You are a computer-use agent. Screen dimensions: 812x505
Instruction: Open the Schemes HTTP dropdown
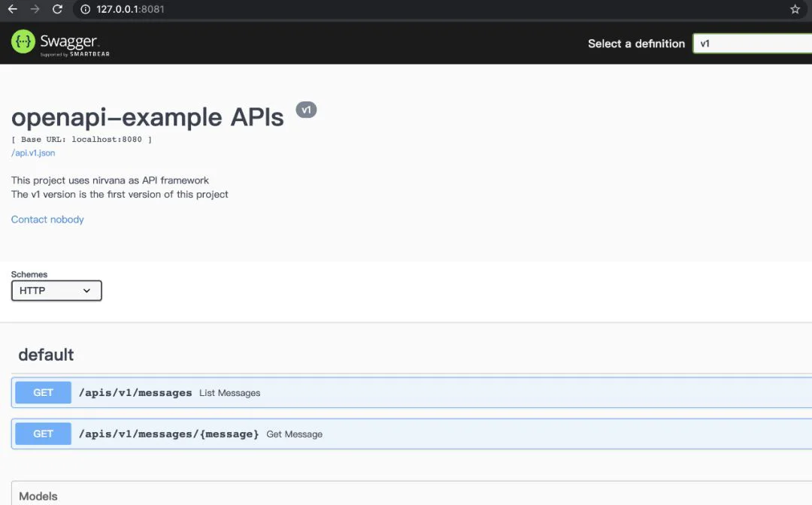point(56,290)
